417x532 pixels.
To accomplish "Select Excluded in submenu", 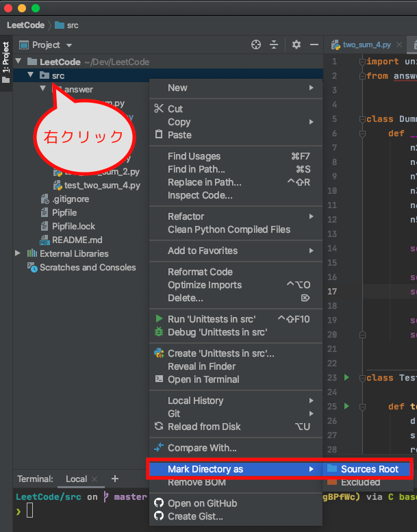I will pyautogui.click(x=366, y=482).
